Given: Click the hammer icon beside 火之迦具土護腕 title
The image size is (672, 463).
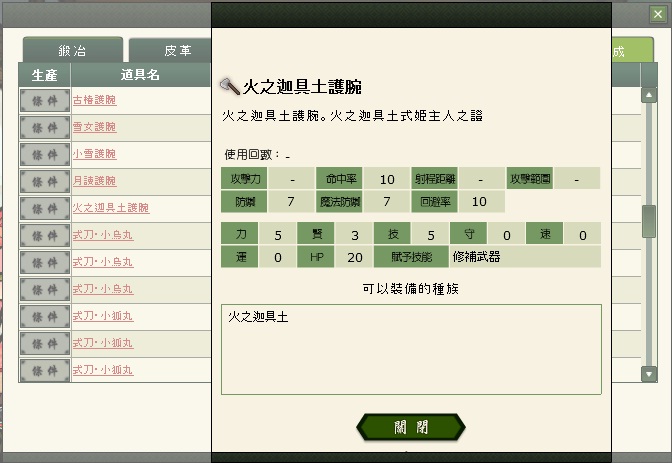Looking at the screenshot, I should point(229,86).
